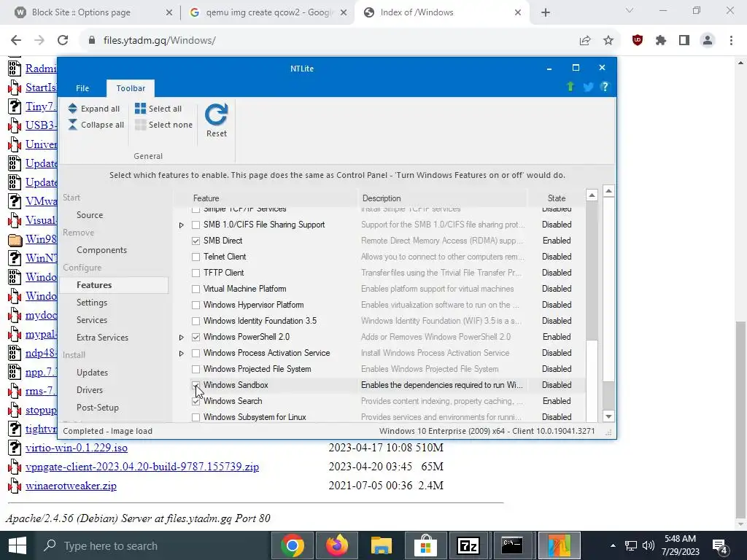747x560 pixels.
Task: Click the address bar URL field
Action: pyautogui.click(x=329, y=41)
